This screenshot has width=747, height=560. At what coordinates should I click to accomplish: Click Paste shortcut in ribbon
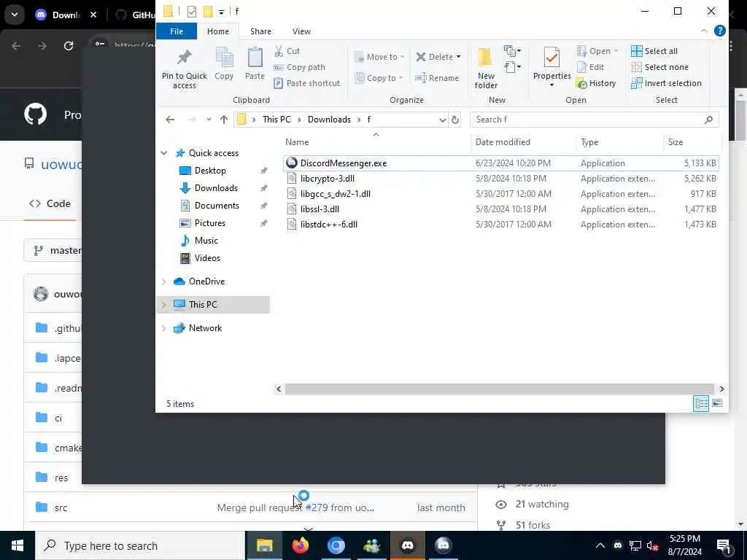point(307,83)
